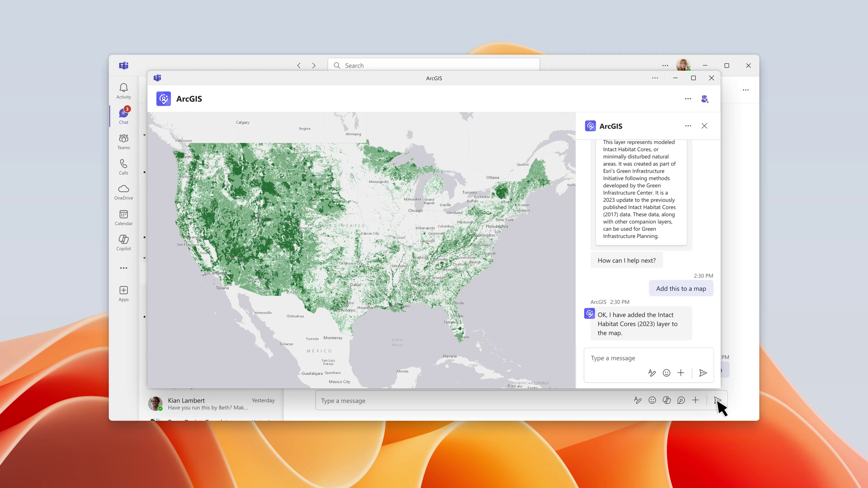Open the Kian Lambert chat
This screenshot has width=868, height=488.
point(211,404)
